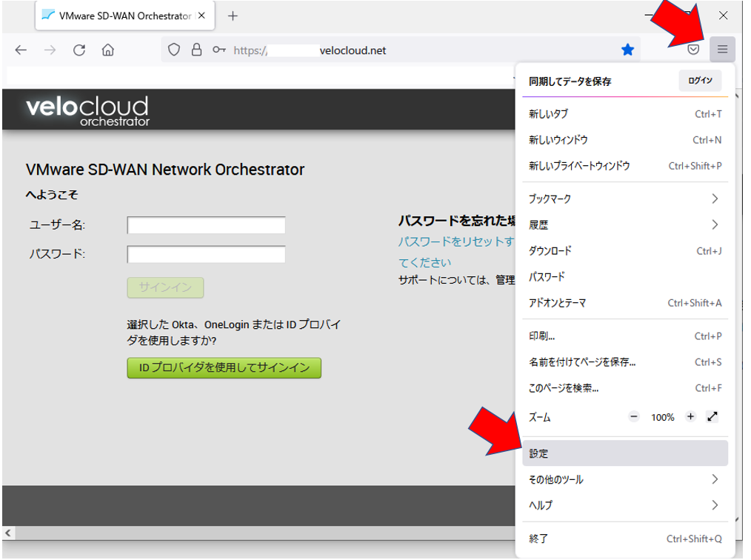The width and height of the screenshot is (751, 560).
Task: Open ダウンロード from the menu
Action: [625, 251]
